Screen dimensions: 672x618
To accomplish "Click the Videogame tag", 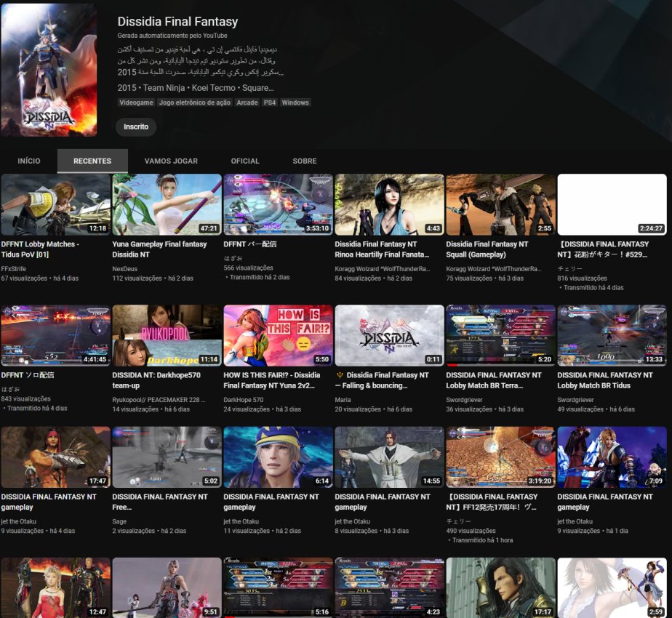I will pos(136,103).
